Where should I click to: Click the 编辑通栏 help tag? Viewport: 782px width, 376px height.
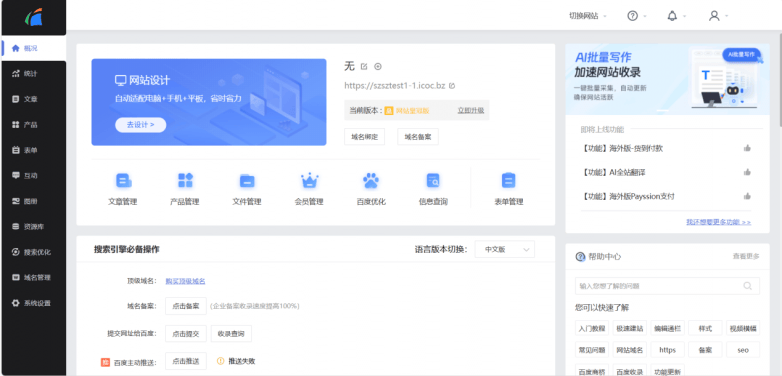[668, 328]
